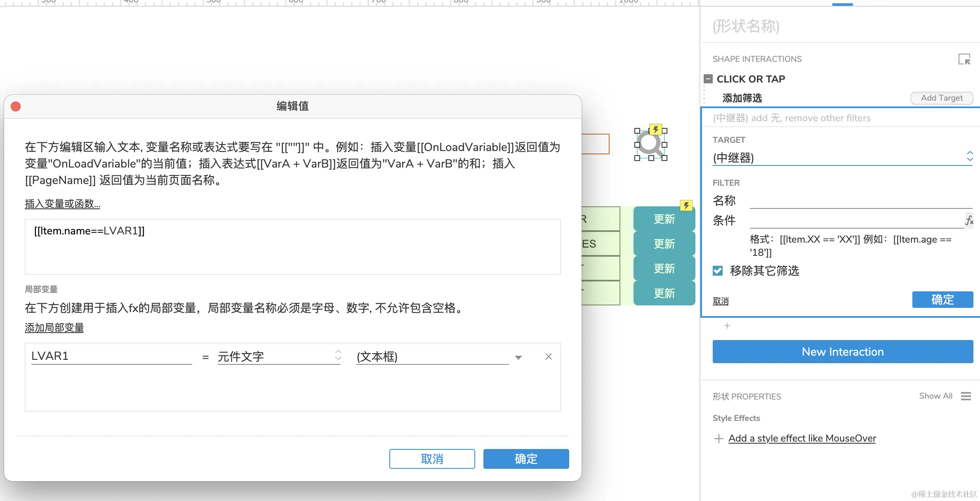Image resolution: width=980 pixels, height=501 pixels.
Task: Collapse the CLICK OR TAP section
Action: (x=708, y=79)
